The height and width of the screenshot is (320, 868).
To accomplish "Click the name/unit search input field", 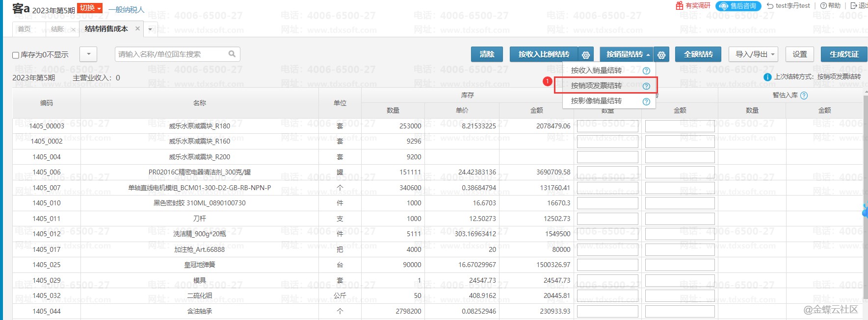I will pyautogui.click(x=172, y=54).
